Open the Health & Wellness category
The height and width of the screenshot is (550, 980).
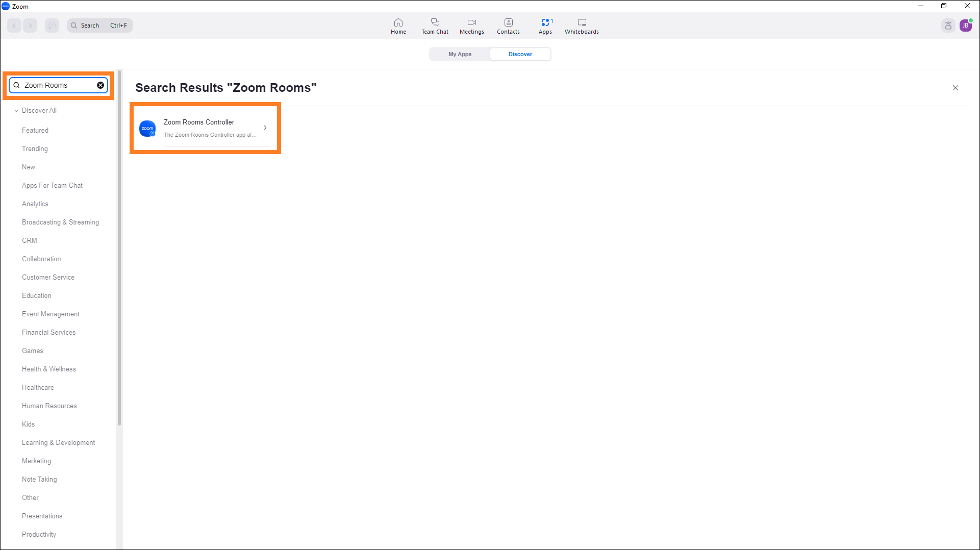click(x=49, y=369)
